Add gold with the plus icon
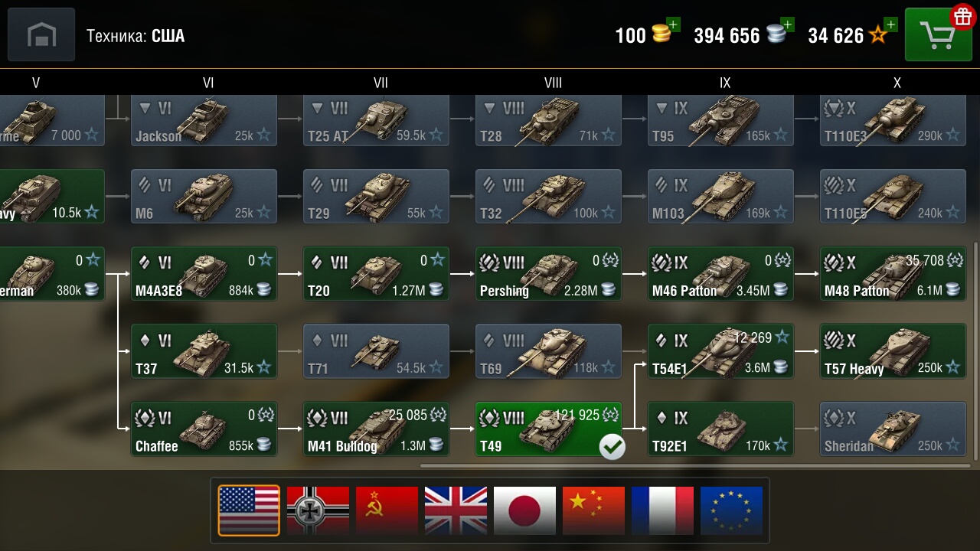Screen dimensions: 980x551 (673, 24)
